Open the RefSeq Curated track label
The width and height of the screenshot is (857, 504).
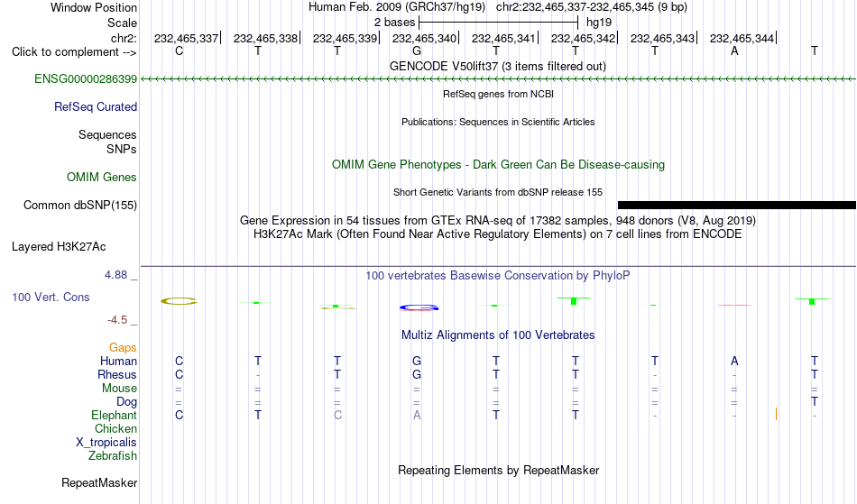pos(95,107)
